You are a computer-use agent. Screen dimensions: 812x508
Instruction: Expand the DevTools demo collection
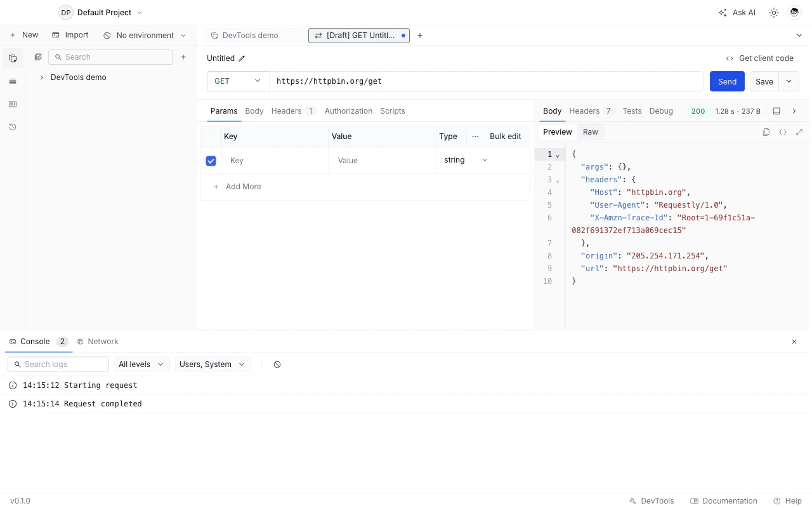tap(42, 77)
